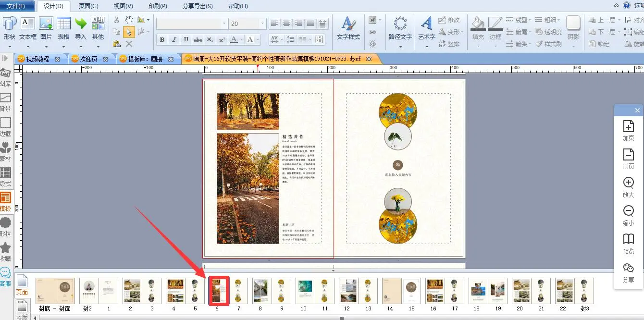Toggle underline formatting
The image size is (644, 320).
point(186,40)
